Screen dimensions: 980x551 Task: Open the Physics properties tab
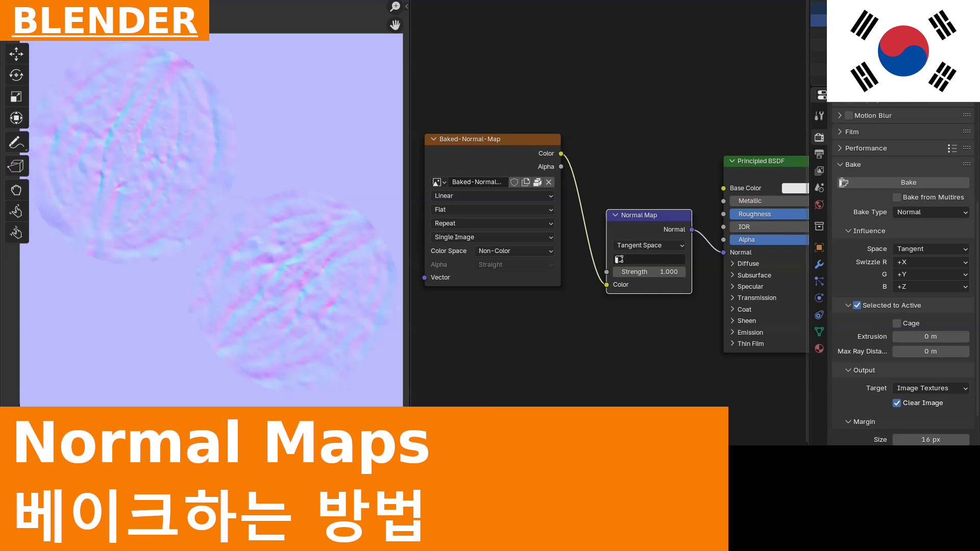tap(819, 298)
